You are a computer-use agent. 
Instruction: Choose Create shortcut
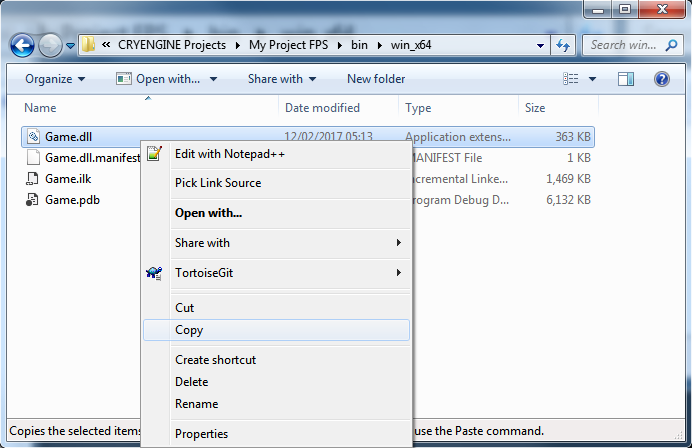coord(276,360)
